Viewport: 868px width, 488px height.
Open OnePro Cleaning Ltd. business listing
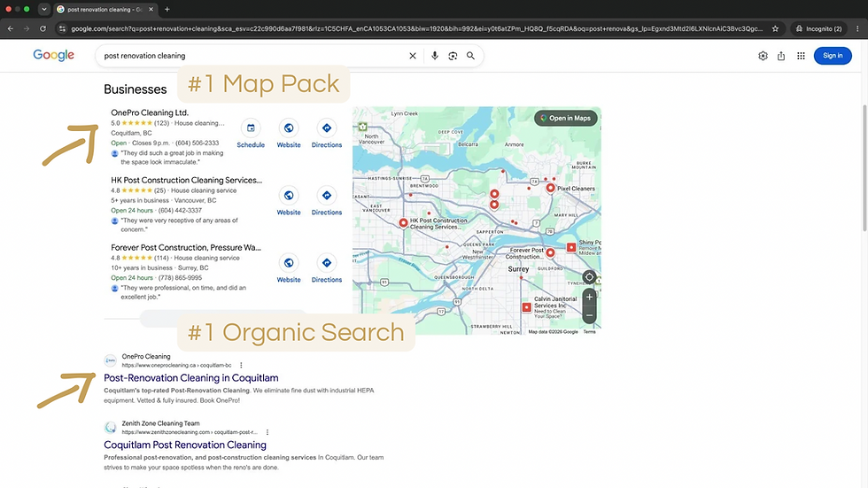[150, 112]
